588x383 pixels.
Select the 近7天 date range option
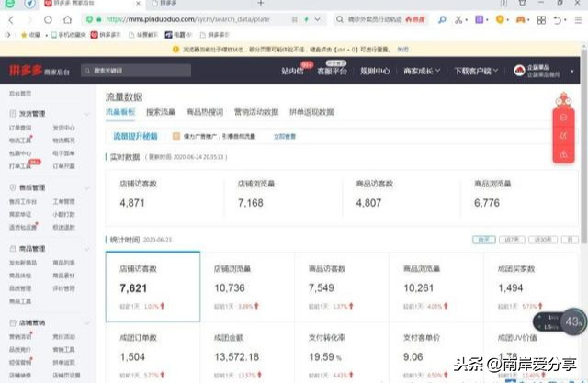click(512, 240)
